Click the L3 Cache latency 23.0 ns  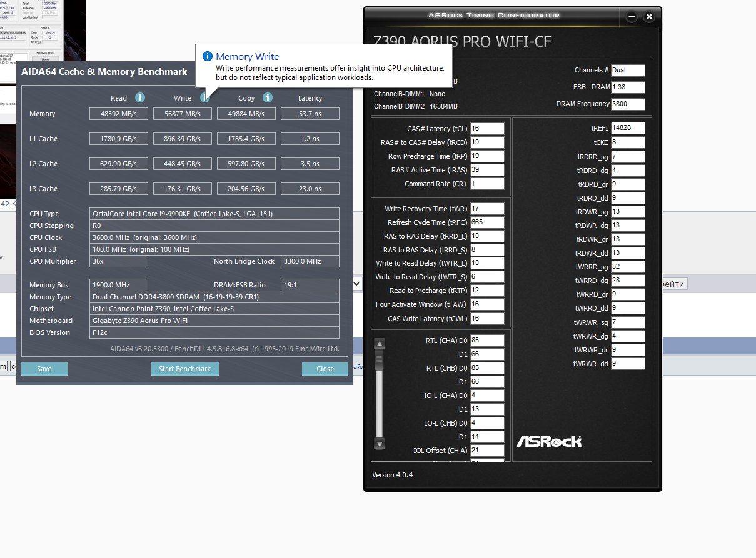pyautogui.click(x=310, y=189)
